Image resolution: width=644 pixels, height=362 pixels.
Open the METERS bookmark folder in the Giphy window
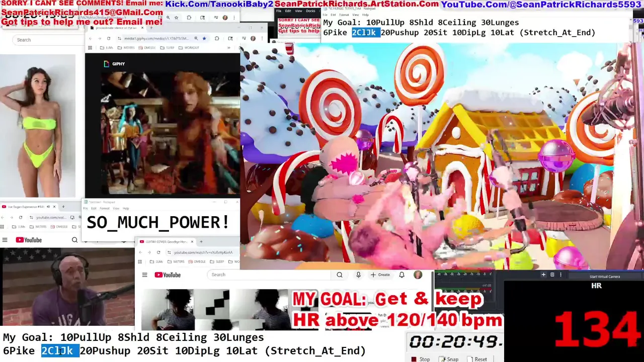tap(126, 48)
